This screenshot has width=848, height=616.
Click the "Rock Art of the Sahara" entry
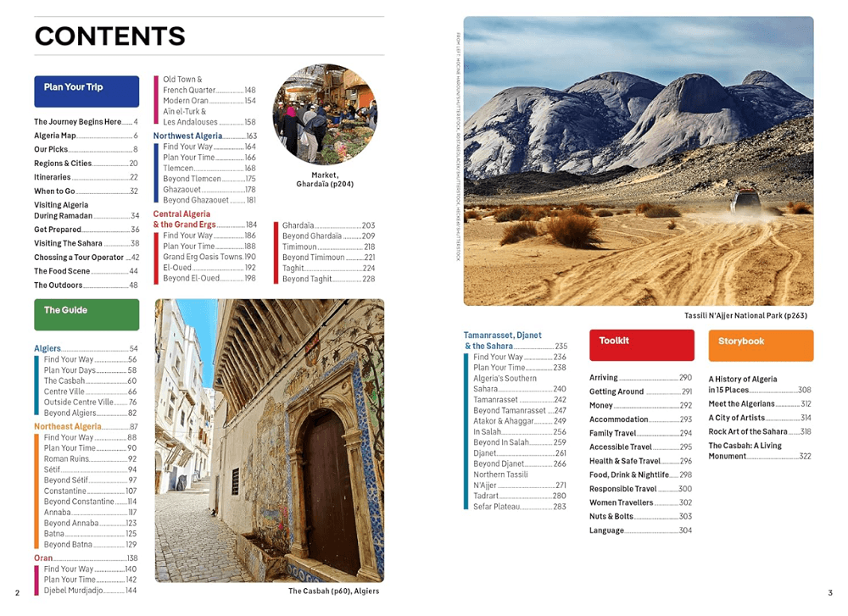coord(748,431)
